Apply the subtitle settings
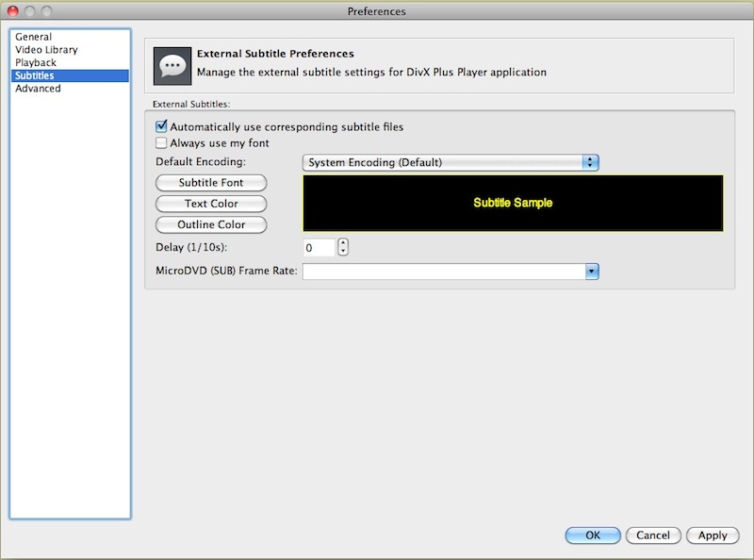Screen dimensions: 754x560 pos(713,535)
